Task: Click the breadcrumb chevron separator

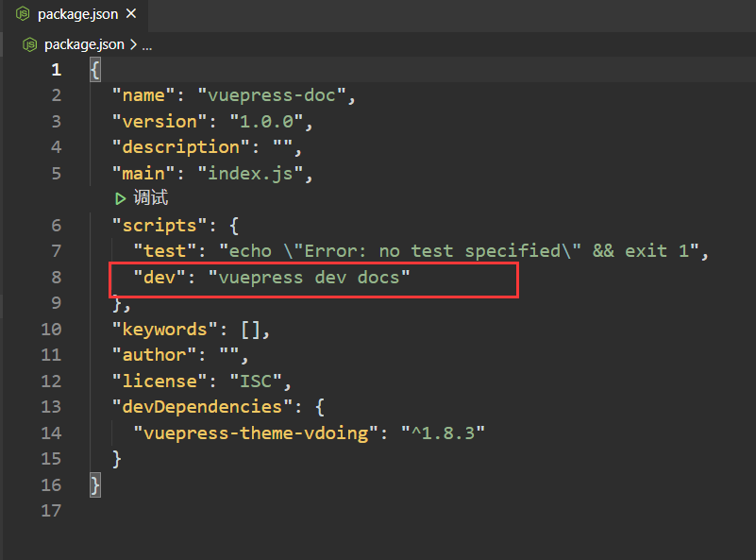Action: click(x=132, y=44)
